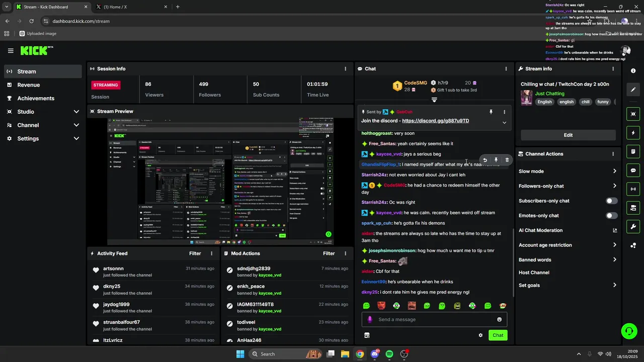
Task: Toggle the document notes panel icon
Action: pyautogui.click(x=633, y=151)
